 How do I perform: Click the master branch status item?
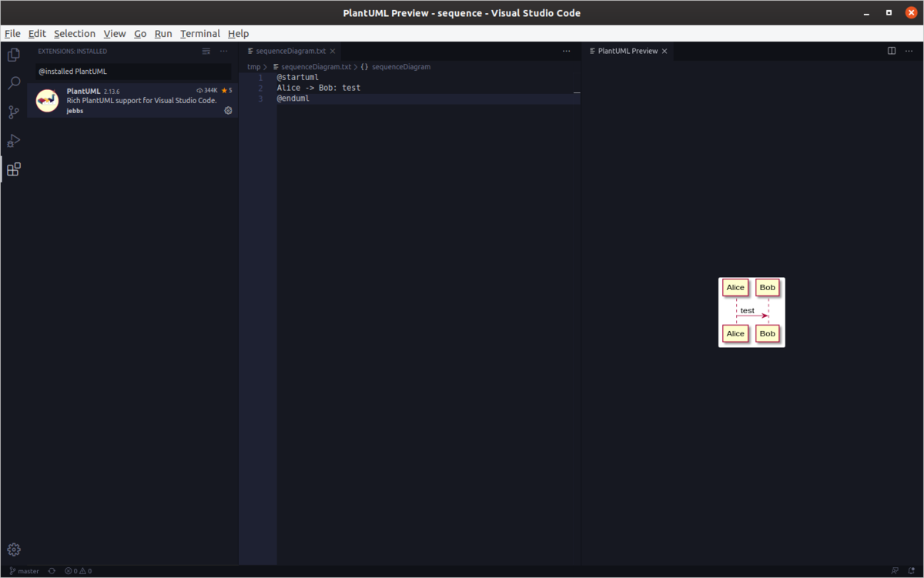(24, 571)
